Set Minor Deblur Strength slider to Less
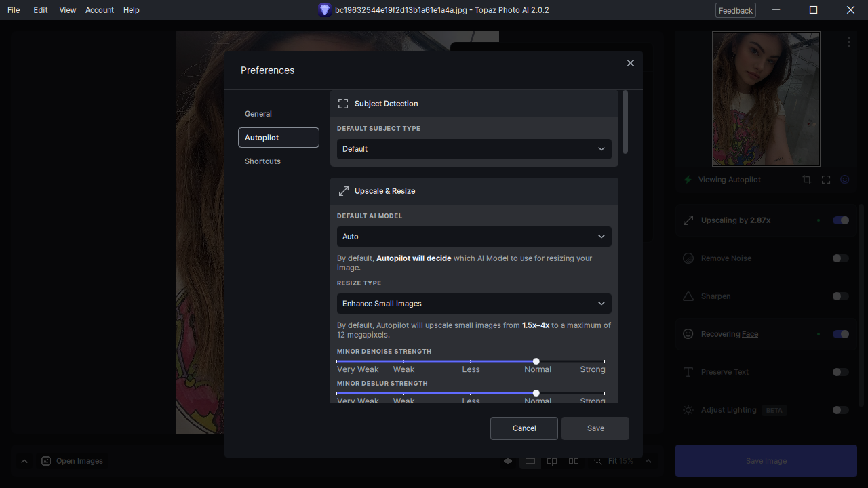The height and width of the screenshot is (488, 868). (x=470, y=393)
